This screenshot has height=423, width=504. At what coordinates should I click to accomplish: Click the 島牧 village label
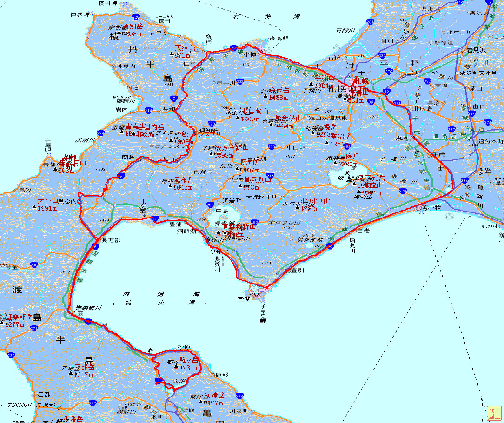[x=25, y=190]
